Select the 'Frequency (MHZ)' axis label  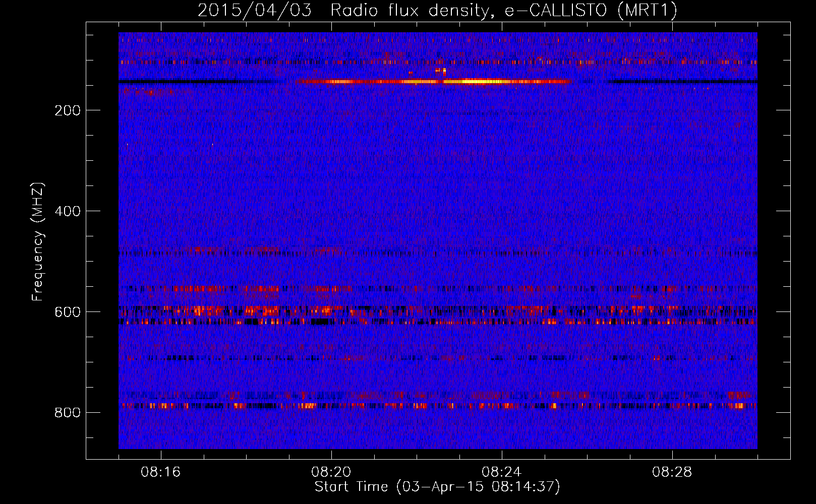(x=38, y=242)
